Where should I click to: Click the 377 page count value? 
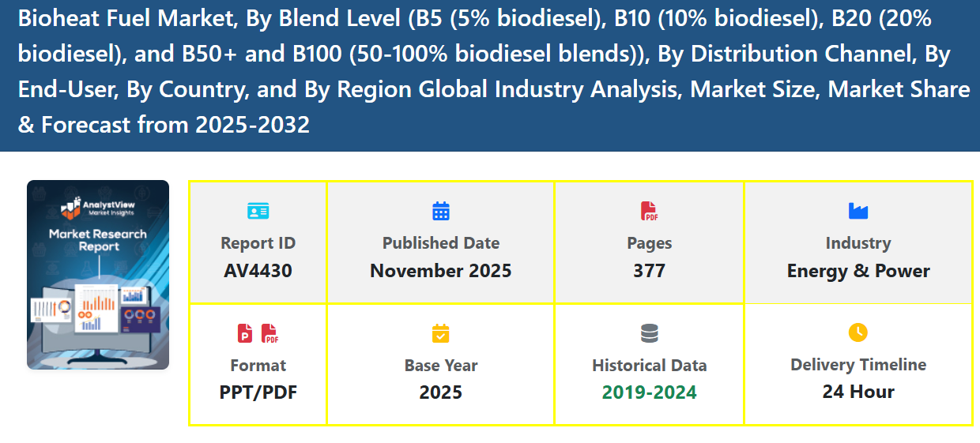pos(649,271)
